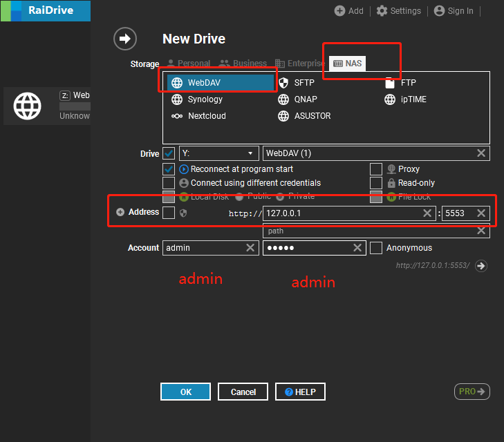
Task: Select the ipTIME storage type
Action: click(405, 99)
